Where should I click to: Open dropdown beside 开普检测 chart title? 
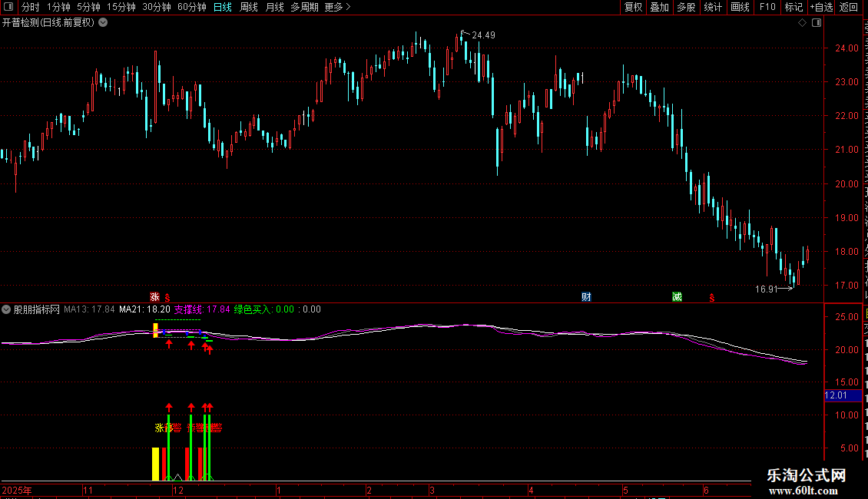(x=103, y=23)
